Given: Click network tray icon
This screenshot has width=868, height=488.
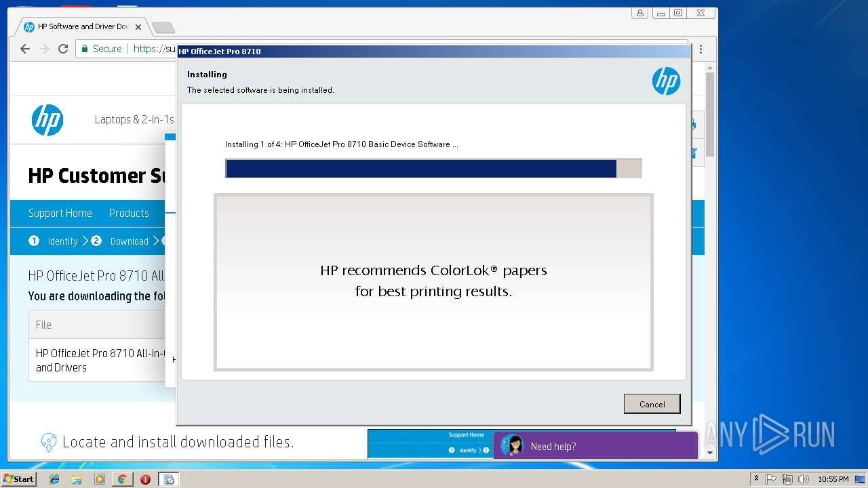Looking at the screenshot, I should click(x=787, y=479).
